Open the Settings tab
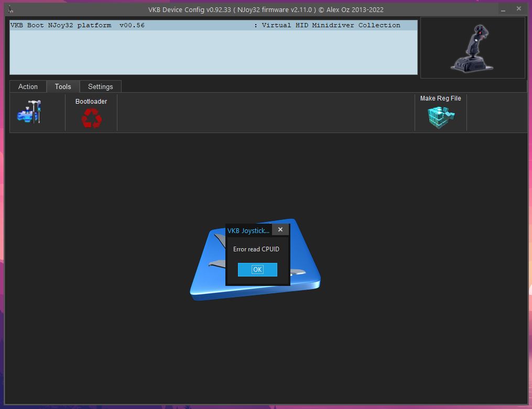 tap(101, 87)
